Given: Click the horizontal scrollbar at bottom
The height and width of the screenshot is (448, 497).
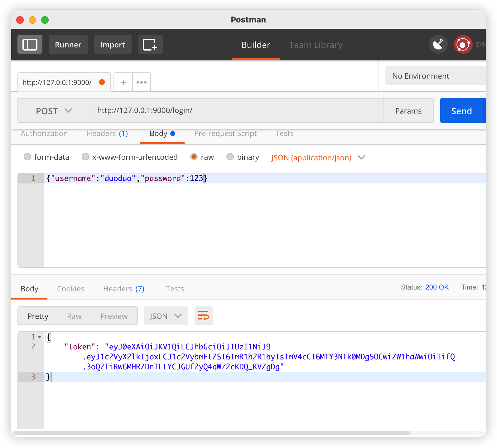Looking at the screenshot, I should pyautogui.click(x=211, y=433).
